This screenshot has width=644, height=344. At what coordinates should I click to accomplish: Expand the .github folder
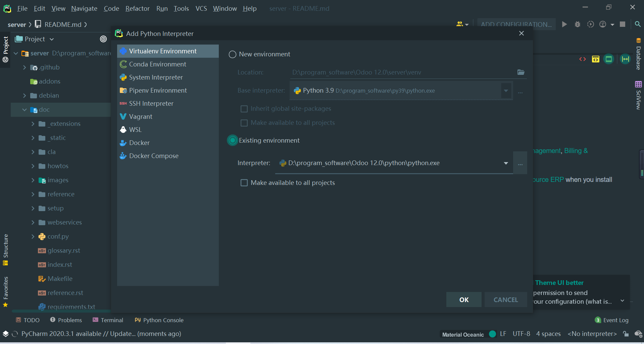24,67
